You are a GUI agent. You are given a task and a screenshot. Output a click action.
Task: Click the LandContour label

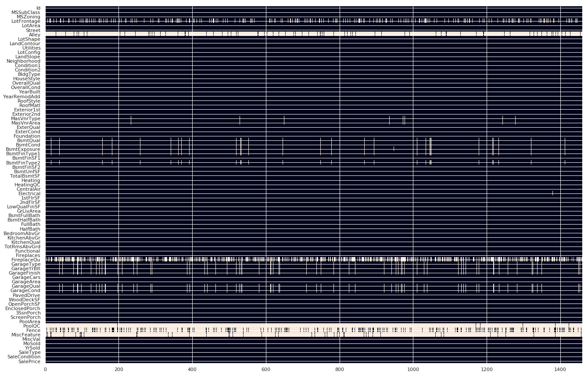pos(25,43)
